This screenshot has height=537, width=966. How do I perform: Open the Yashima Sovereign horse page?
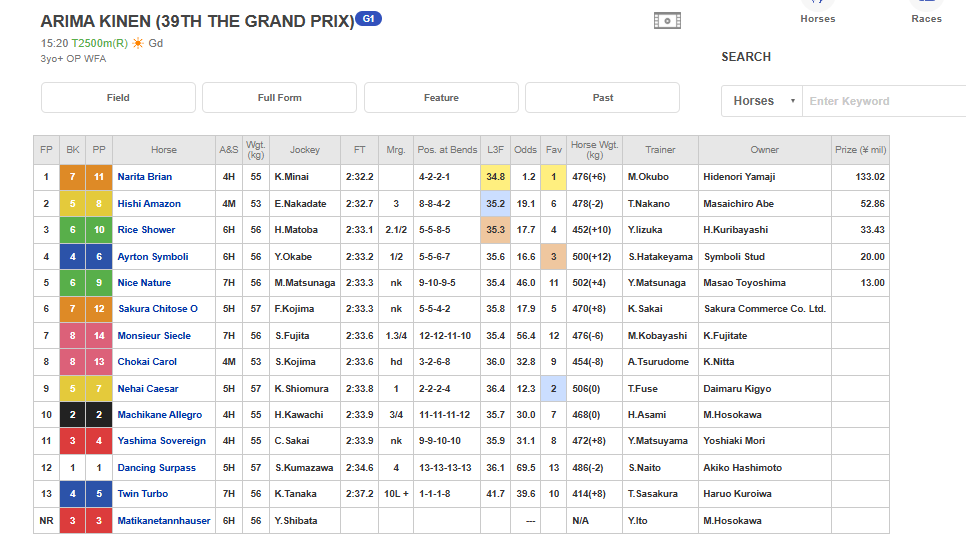point(161,441)
